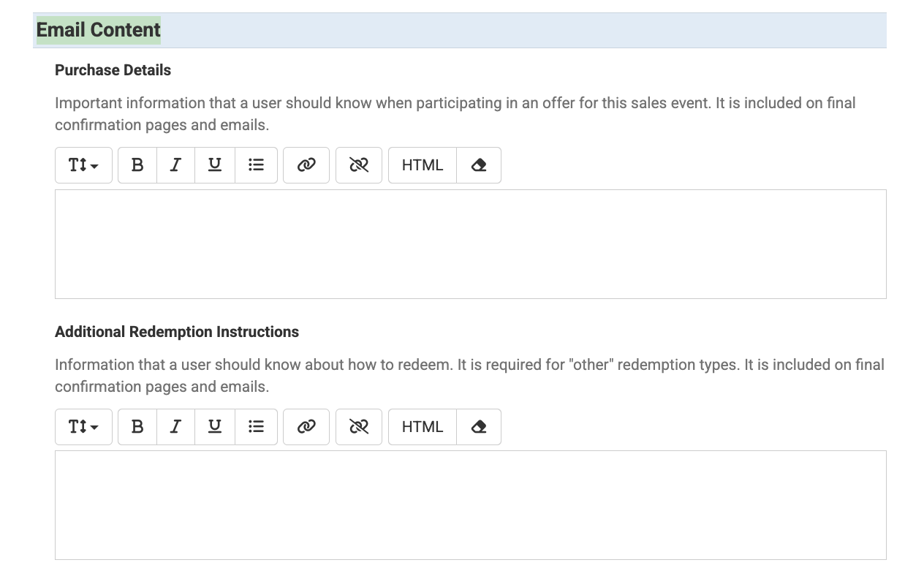Viewport: 924px width, 579px height.
Task: Toggle italic in Redemption Instructions toolbar
Action: [175, 427]
